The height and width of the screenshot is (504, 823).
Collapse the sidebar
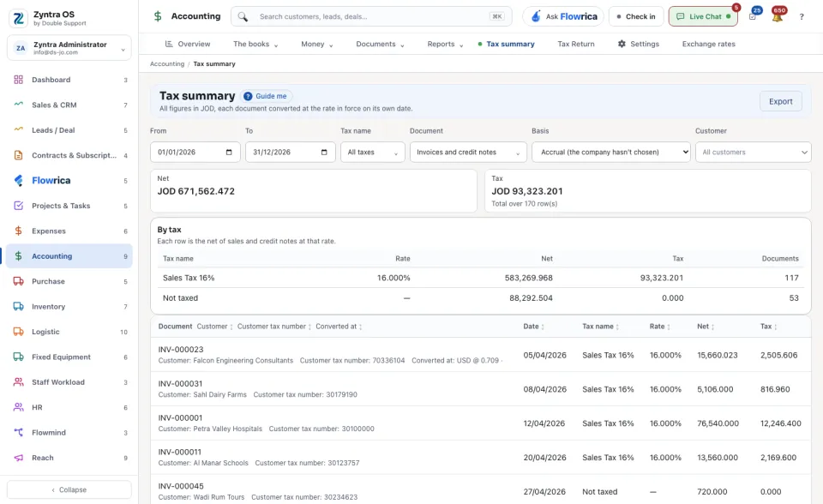pyautogui.click(x=69, y=489)
